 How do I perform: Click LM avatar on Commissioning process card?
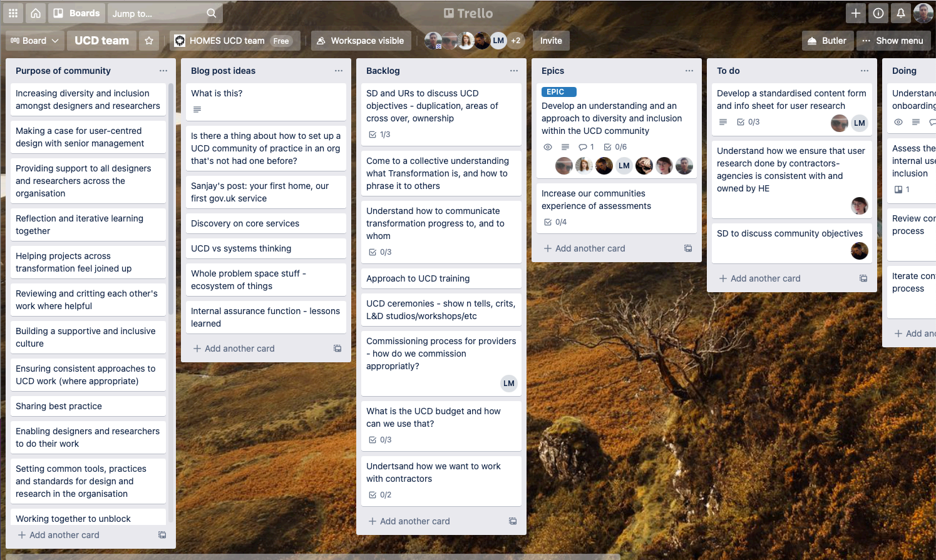pyautogui.click(x=509, y=384)
